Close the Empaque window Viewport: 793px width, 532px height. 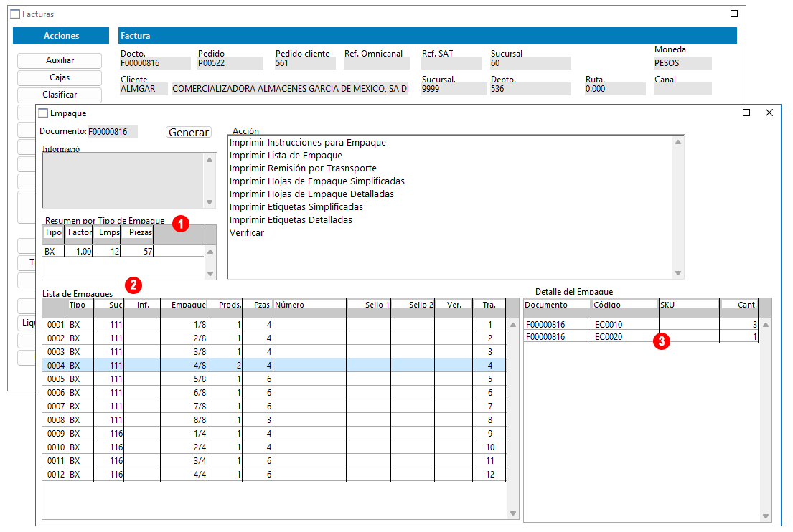click(x=769, y=113)
